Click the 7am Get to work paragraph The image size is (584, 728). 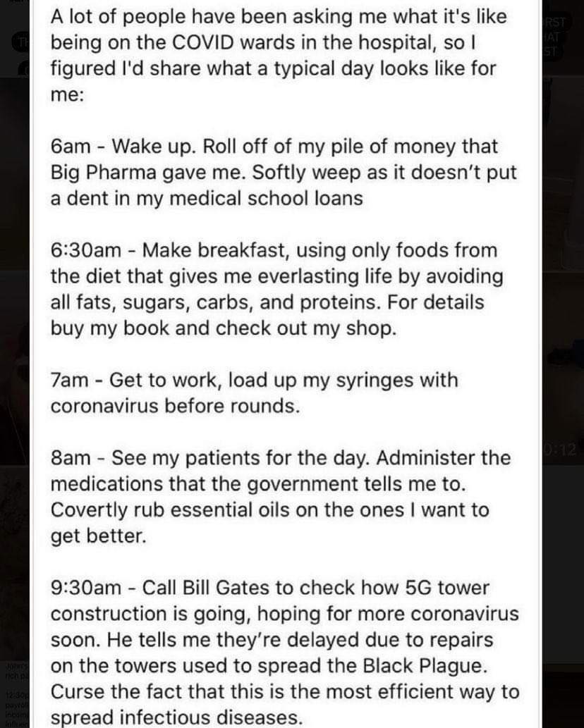[x=254, y=393]
